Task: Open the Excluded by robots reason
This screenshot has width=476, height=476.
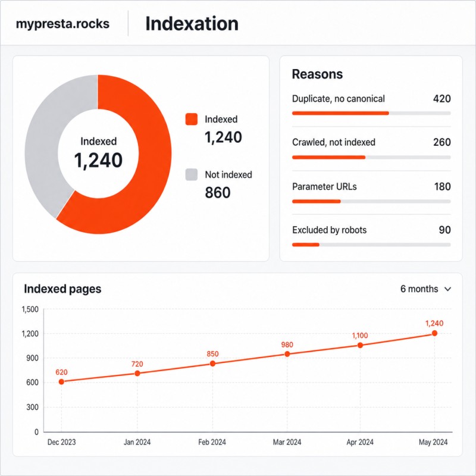Action: 330,230
